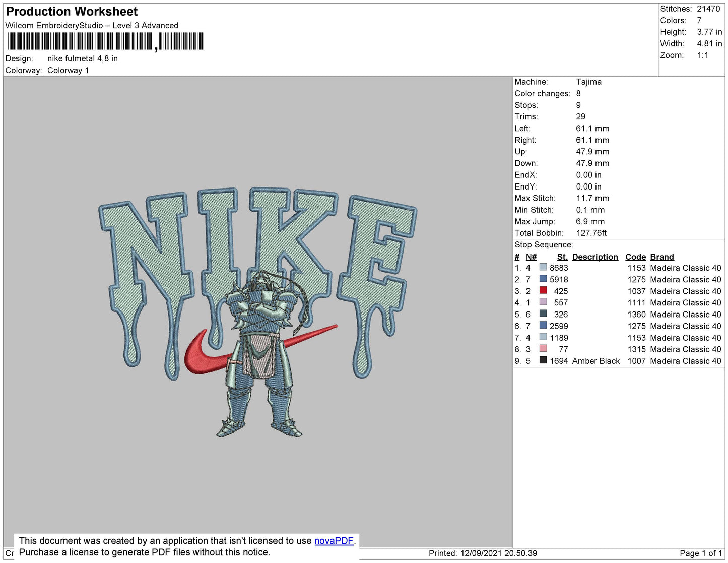Click the Production Worksheet title

point(72,11)
